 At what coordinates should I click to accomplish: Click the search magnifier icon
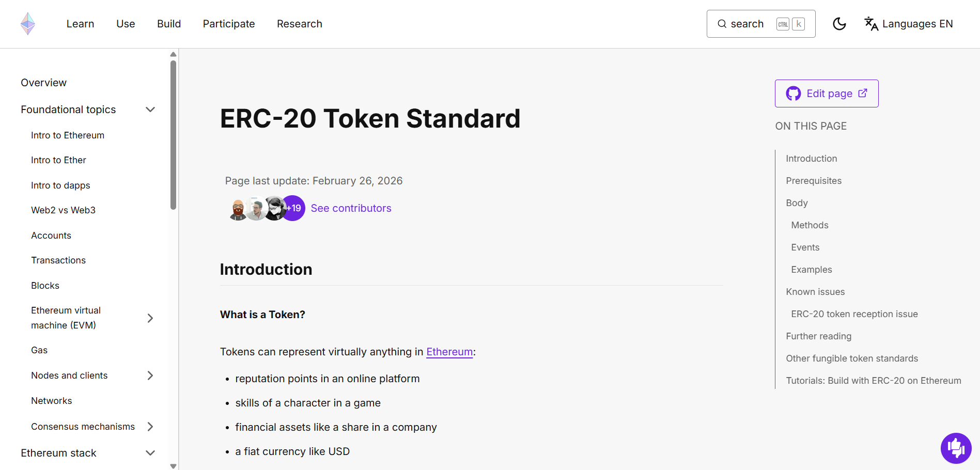[x=721, y=24]
